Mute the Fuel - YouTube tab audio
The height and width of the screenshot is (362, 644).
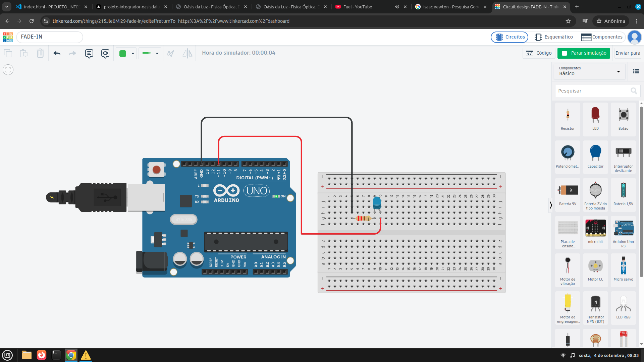[x=397, y=7]
